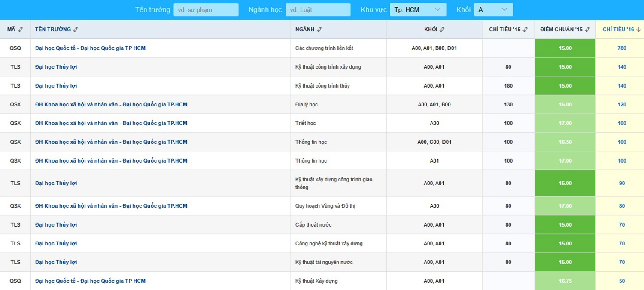
Task: Expand the Khối dropdown showing A
Action: [x=493, y=10]
